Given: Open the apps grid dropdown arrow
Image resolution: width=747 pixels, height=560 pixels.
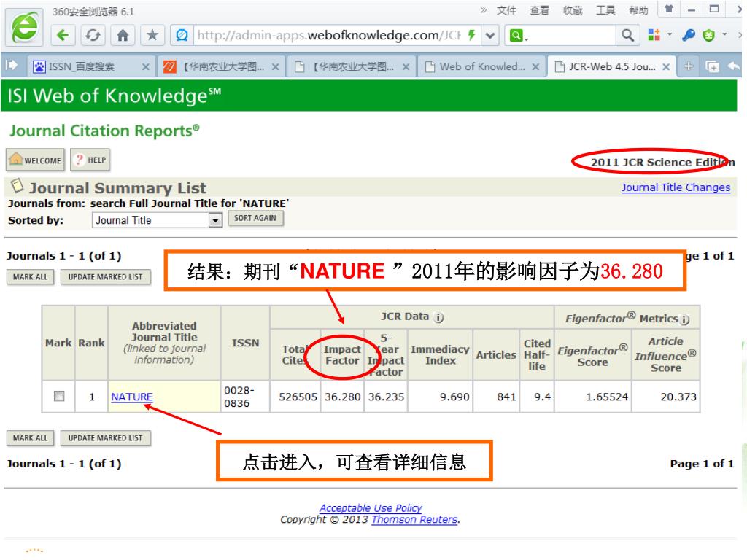Looking at the screenshot, I should point(670,34).
